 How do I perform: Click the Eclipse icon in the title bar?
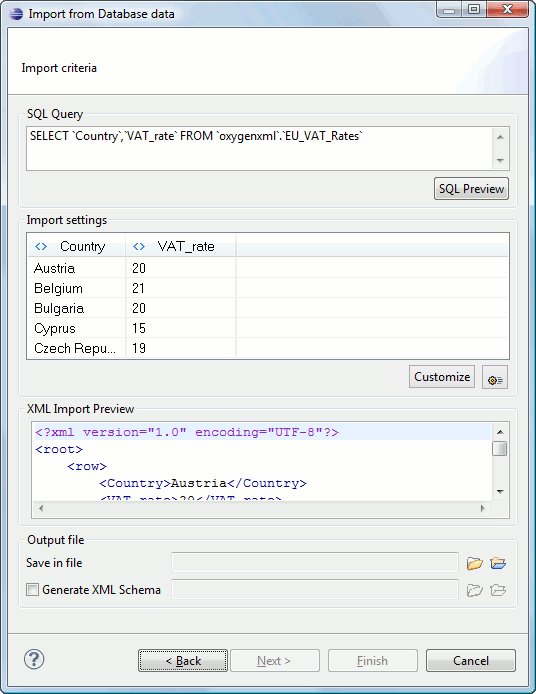(x=16, y=14)
